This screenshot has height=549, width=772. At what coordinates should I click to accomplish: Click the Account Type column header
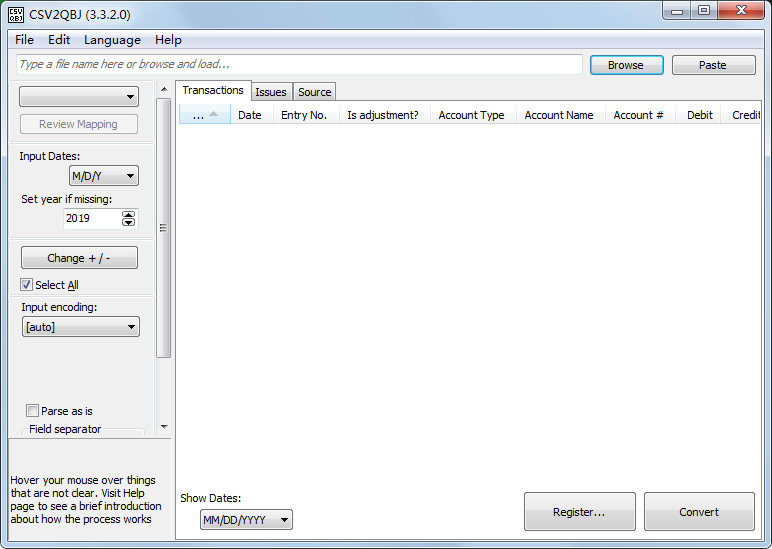click(472, 115)
